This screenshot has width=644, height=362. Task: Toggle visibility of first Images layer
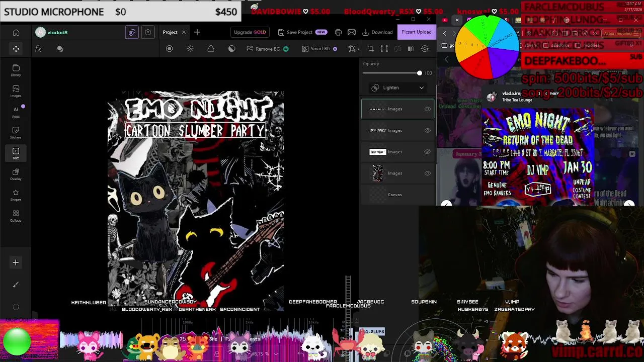[427, 109]
